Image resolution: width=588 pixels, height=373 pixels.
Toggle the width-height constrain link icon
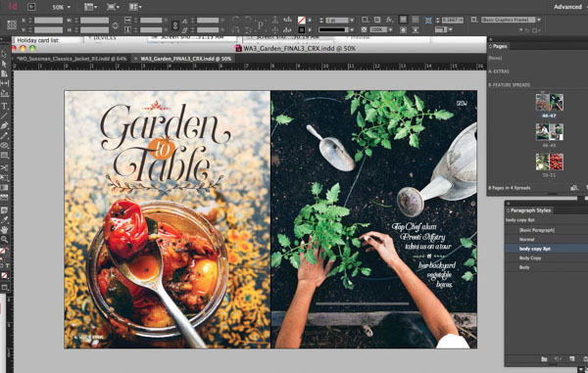(116, 25)
